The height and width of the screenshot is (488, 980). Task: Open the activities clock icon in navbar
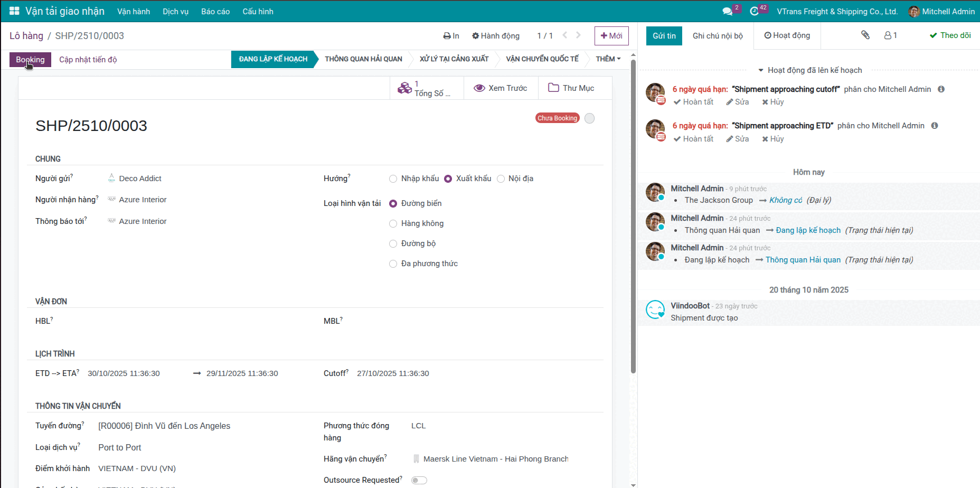point(755,12)
